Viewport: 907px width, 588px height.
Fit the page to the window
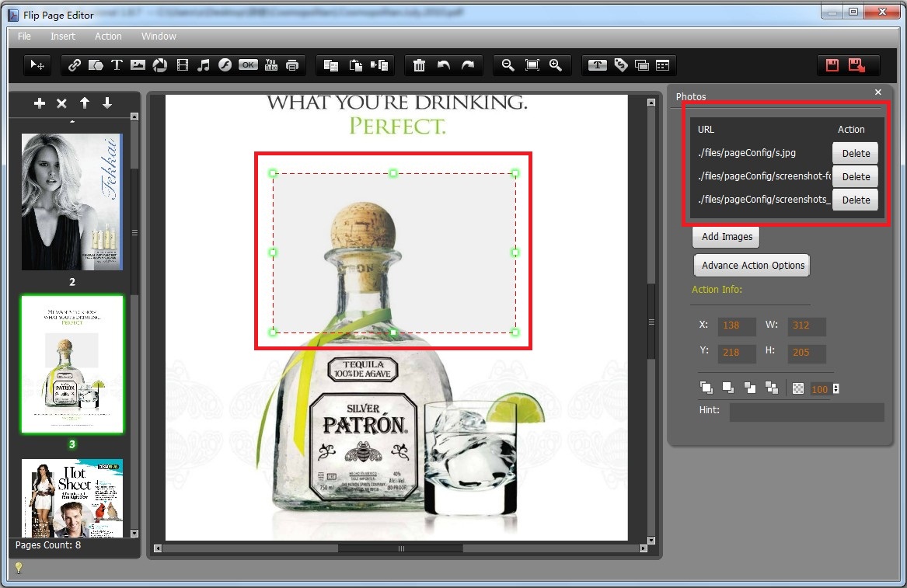click(x=532, y=65)
